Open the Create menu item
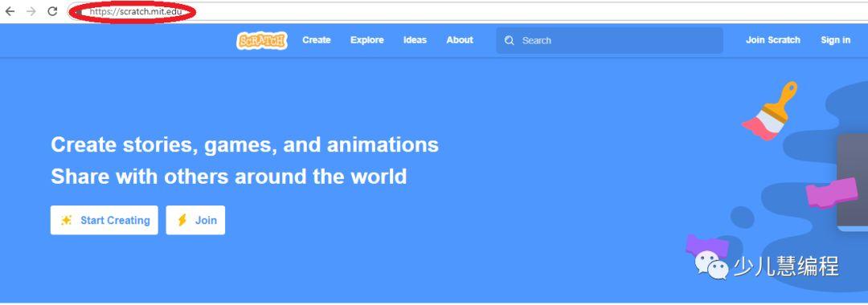This screenshot has width=868, height=305. click(x=317, y=40)
